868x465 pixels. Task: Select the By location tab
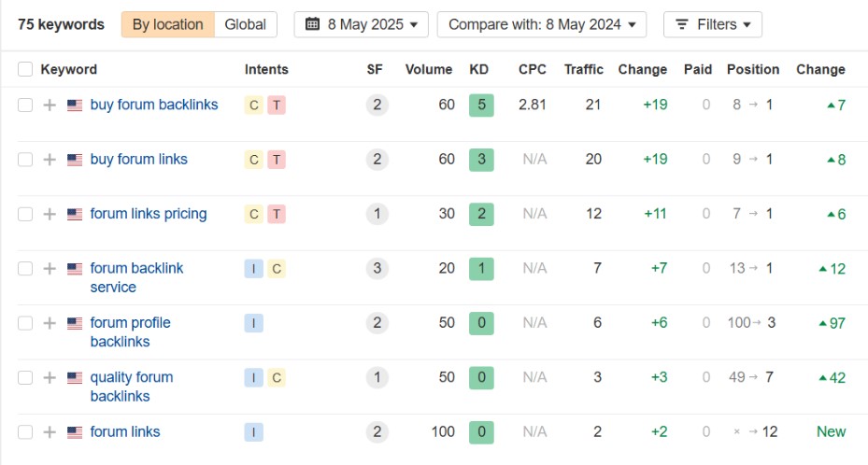168,24
